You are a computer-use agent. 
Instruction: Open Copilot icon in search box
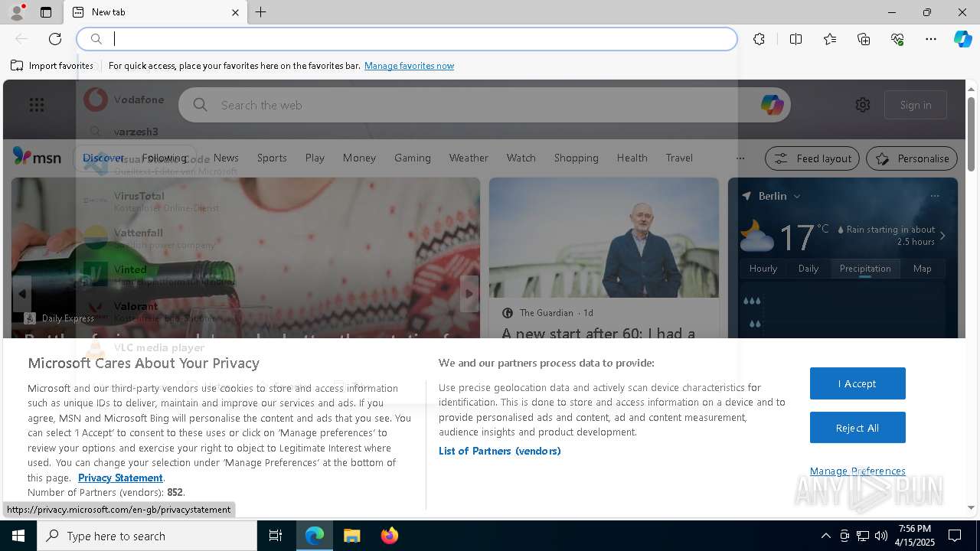[772, 105]
